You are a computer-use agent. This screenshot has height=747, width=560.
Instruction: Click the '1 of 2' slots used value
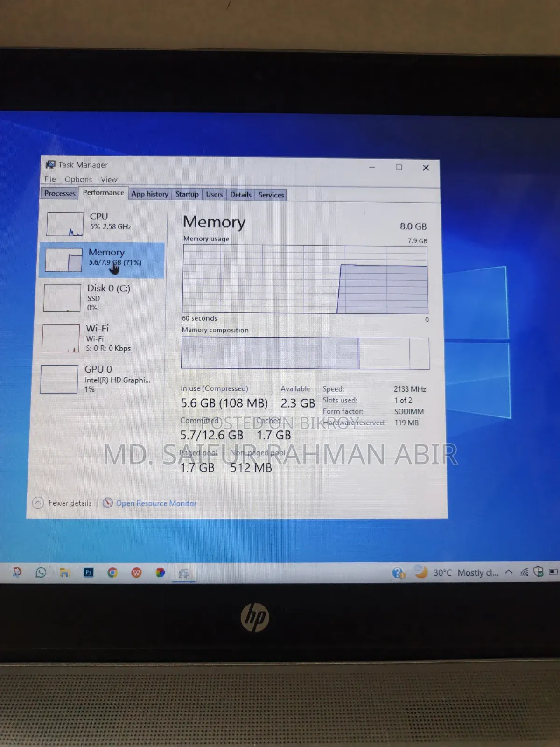tap(403, 400)
